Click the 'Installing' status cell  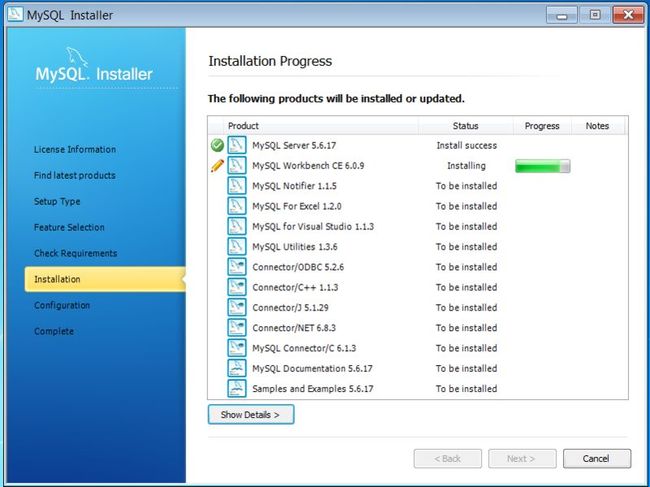(x=466, y=166)
